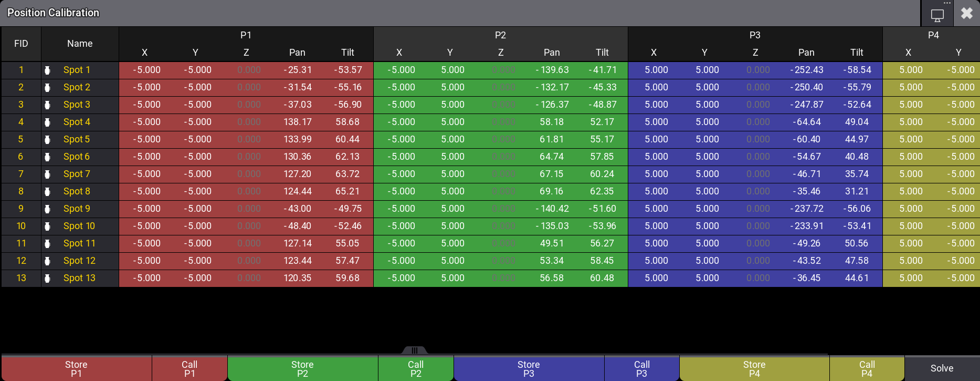The width and height of the screenshot is (980, 381).
Task: Select the P3 column group header
Action: pos(755,35)
